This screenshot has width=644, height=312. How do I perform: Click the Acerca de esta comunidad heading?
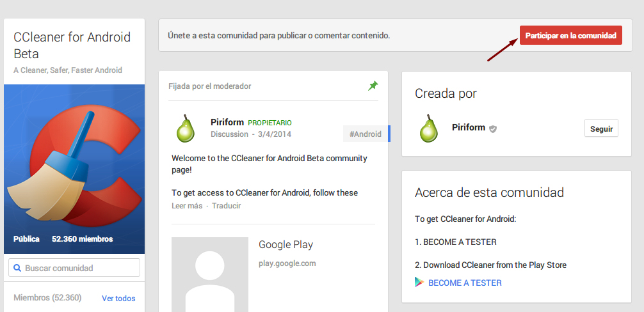pos(489,192)
